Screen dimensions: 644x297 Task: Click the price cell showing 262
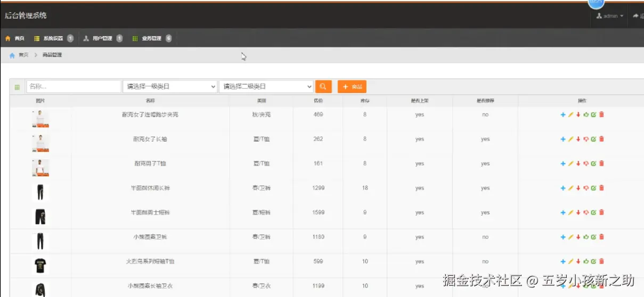coord(318,139)
